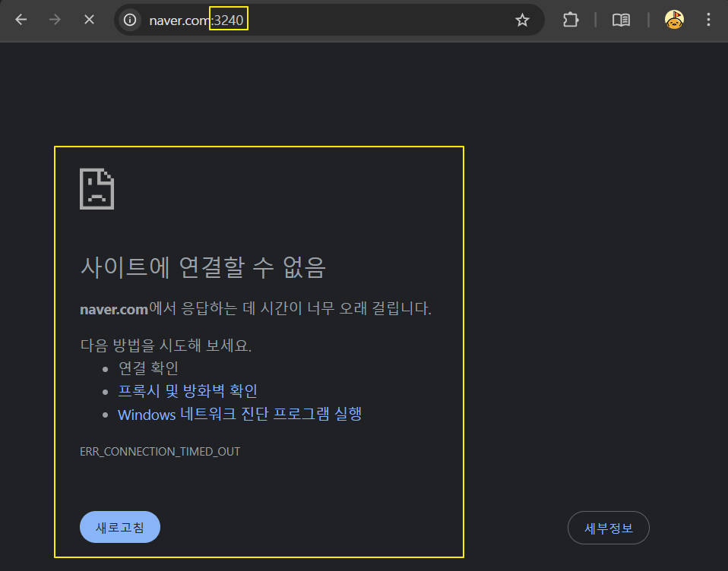
Task: Click the 사이트에 연결할 수 없음 heading
Action: [x=203, y=267]
